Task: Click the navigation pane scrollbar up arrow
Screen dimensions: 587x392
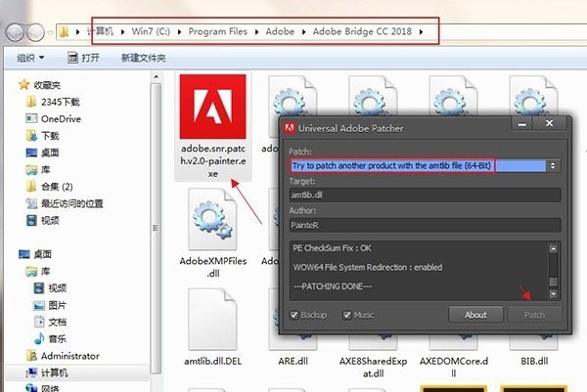Action: [157, 77]
